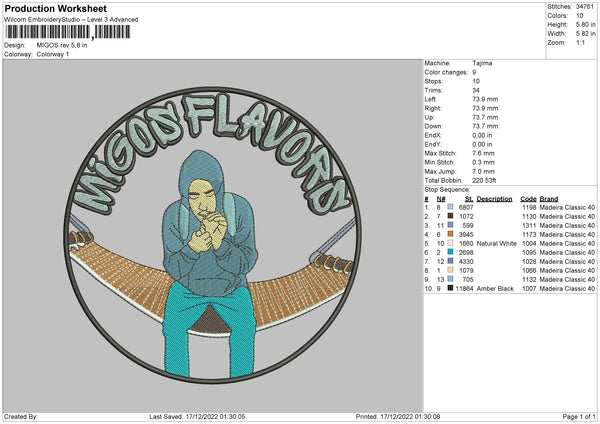Click the Machine value 'Tajima'
Viewport: 600px width, 424px height.
click(482, 63)
